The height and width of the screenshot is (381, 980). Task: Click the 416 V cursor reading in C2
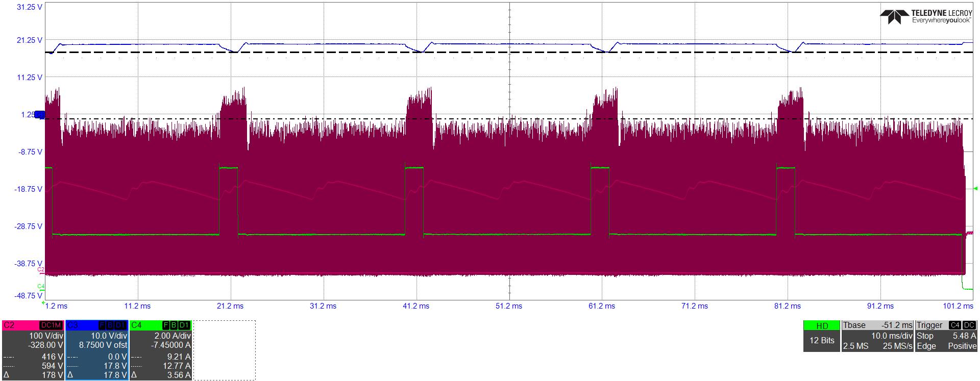point(52,357)
